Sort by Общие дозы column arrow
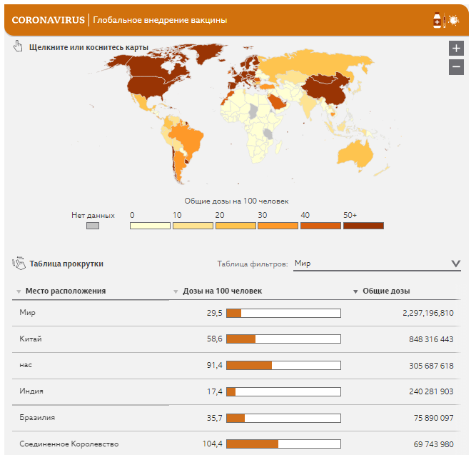 pyautogui.click(x=355, y=291)
